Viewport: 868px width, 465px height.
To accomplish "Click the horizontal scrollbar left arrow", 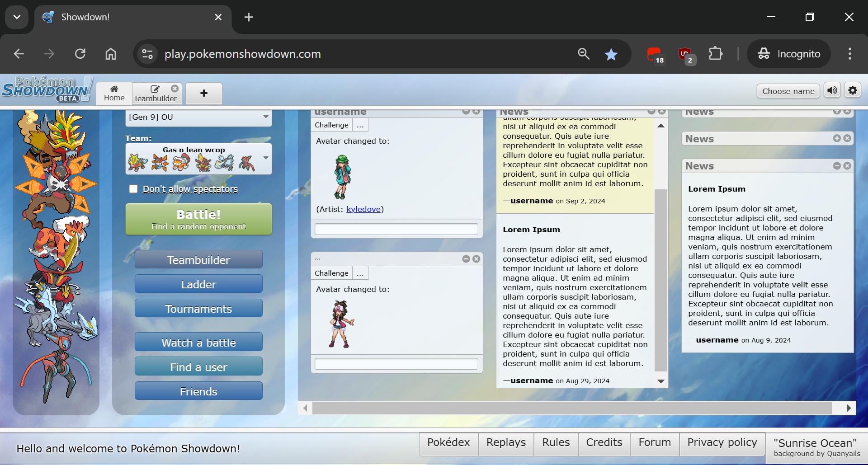I will (x=305, y=408).
